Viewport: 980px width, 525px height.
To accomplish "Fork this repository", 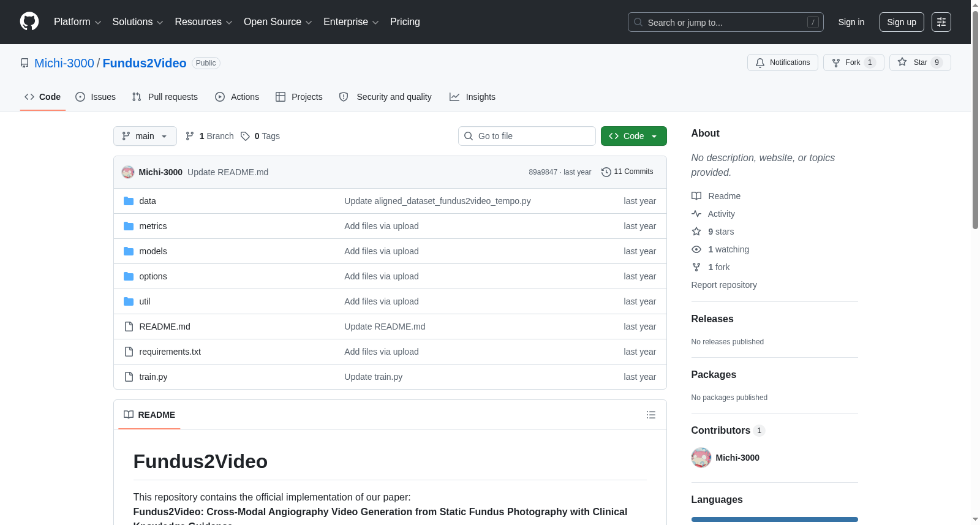I will coord(854,62).
